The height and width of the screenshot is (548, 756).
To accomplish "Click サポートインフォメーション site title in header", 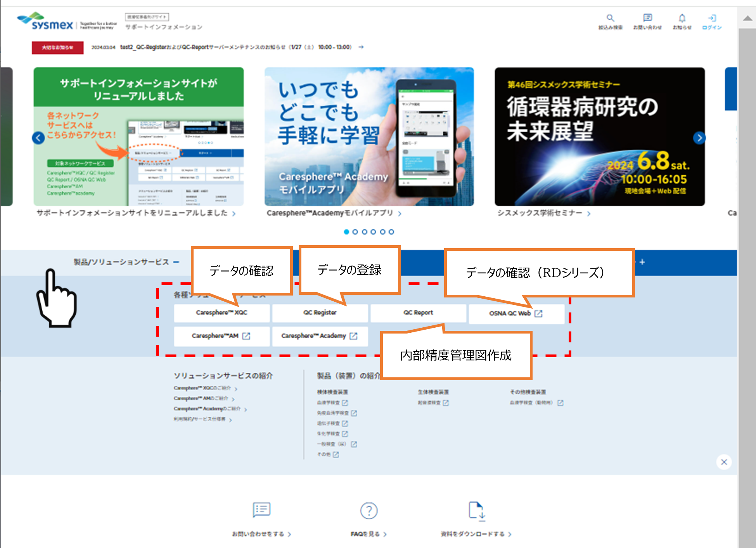I will [x=164, y=27].
